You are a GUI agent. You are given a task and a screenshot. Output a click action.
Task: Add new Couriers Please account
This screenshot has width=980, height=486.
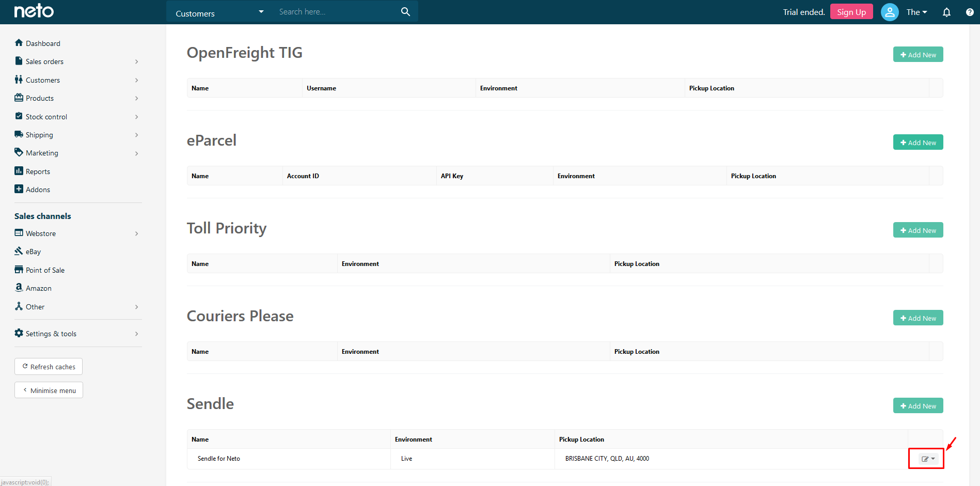(x=918, y=318)
